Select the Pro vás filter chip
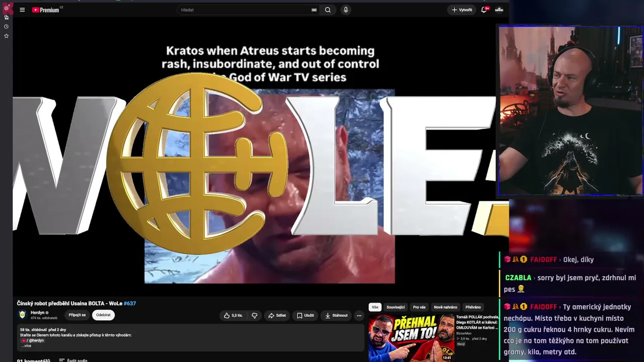 tap(419, 307)
